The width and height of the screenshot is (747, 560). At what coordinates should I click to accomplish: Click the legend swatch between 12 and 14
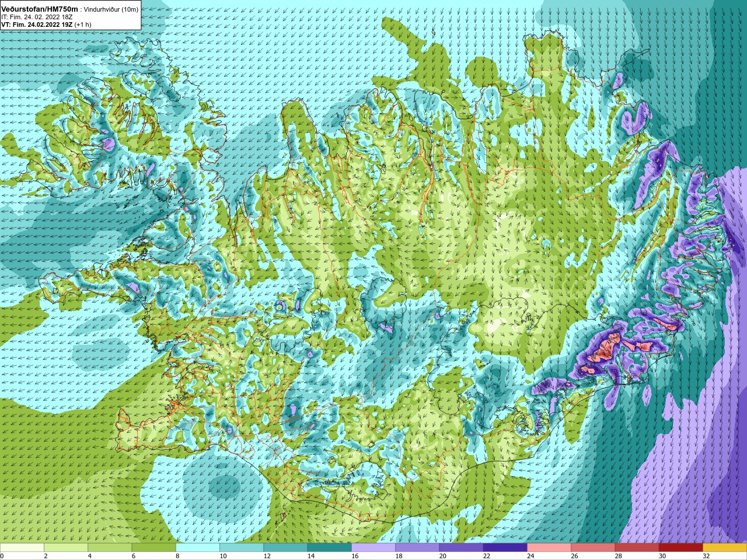click(x=285, y=547)
